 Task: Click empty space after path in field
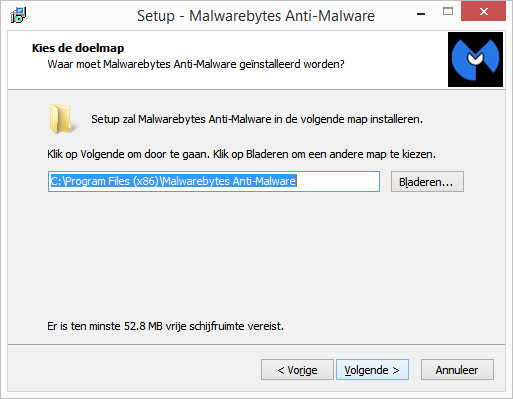coord(337,182)
